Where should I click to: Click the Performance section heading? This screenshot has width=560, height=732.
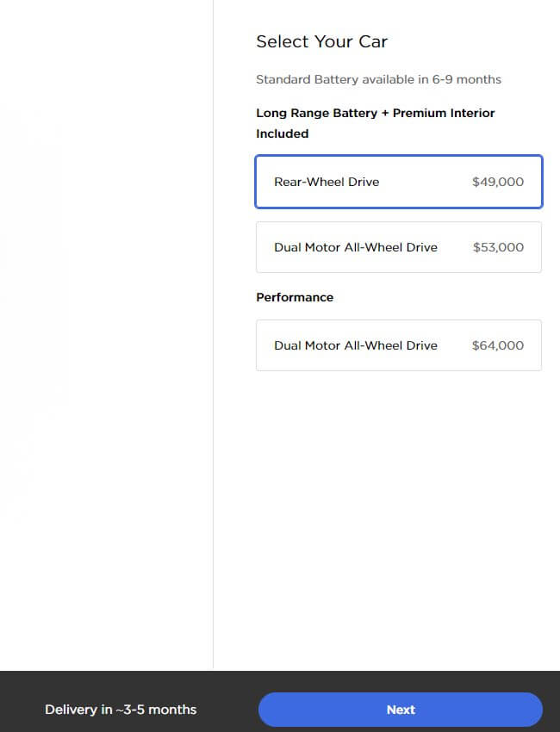tap(295, 297)
